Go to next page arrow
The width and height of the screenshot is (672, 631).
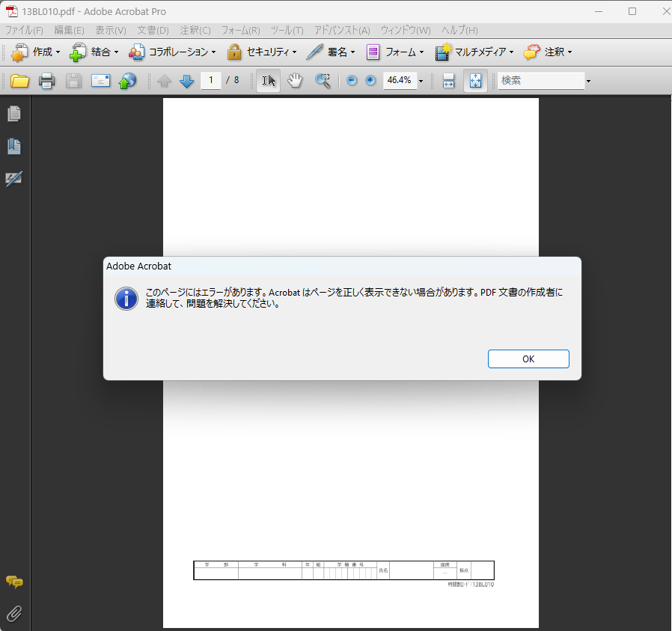click(186, 81)
